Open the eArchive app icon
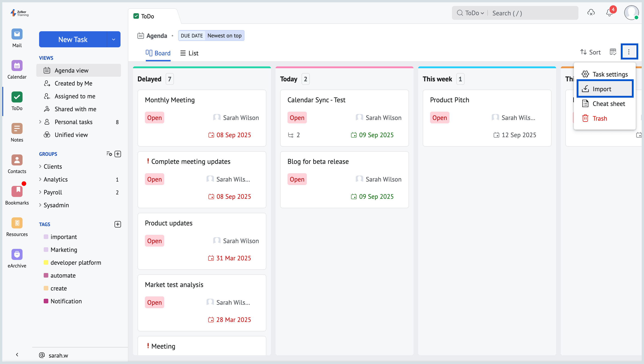644x364 pixels. (x=17, y=255)
